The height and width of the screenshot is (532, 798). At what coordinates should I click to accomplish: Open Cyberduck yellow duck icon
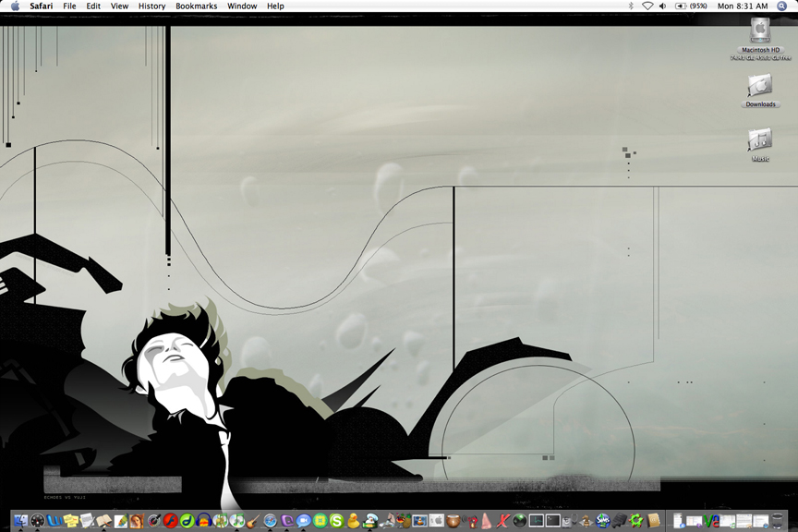pos(353,521)
